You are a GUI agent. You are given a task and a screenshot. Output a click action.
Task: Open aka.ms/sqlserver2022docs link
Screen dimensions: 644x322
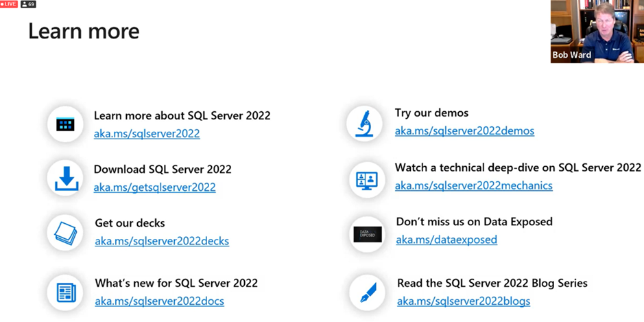pos(160,301)
